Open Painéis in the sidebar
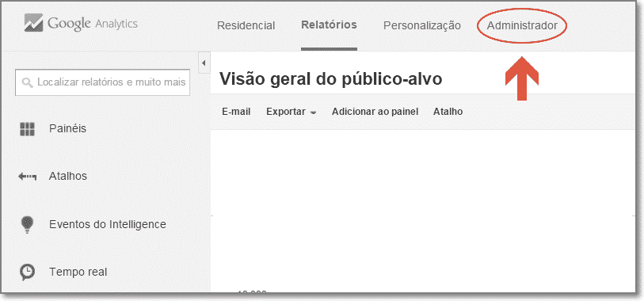644x301 pixels. coord(68,128)
